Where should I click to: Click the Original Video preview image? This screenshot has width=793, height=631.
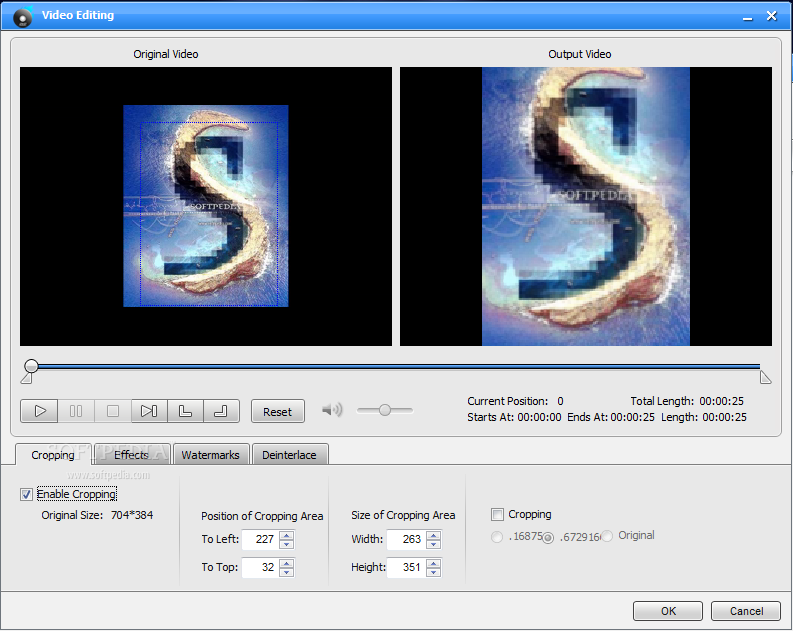click(206, 206)
